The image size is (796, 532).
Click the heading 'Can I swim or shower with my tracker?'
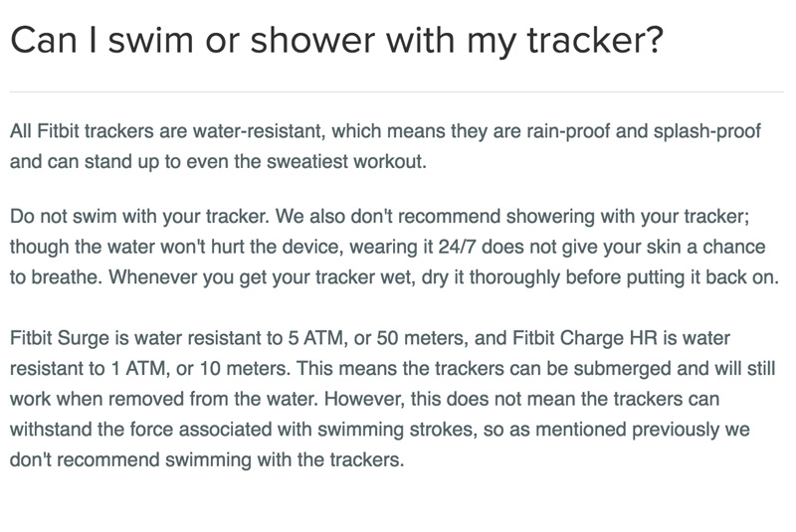[x=336, y=40]
